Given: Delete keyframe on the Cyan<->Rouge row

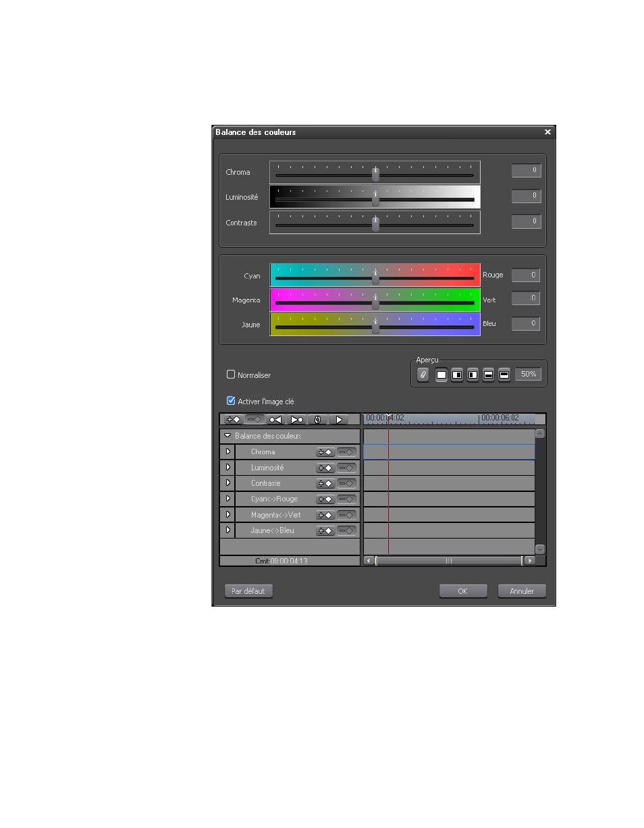Looking at the screenshot, I should click(x=346, y=499).
